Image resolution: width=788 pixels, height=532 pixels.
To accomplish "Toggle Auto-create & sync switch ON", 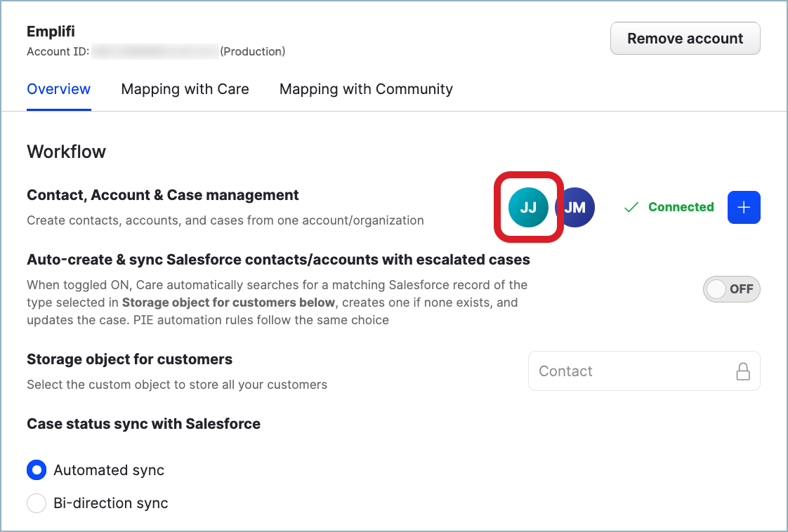I will point(731,289).
